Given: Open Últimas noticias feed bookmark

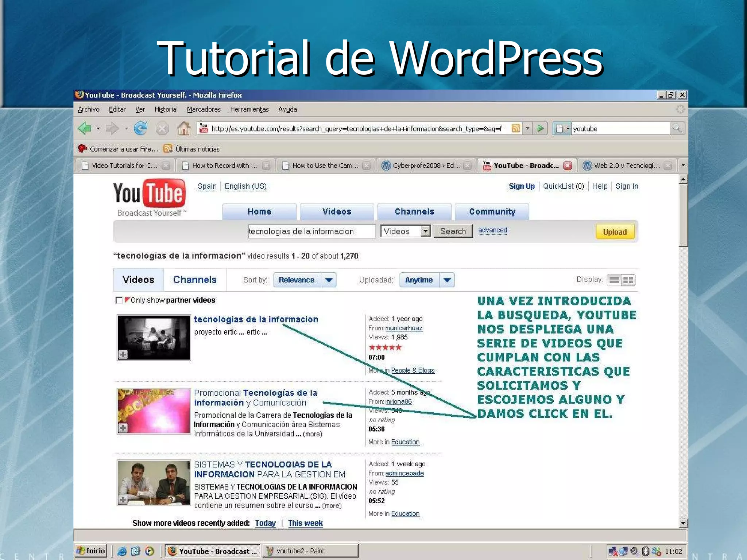Looking at the screenshot, I should click(x=191, y=149).
